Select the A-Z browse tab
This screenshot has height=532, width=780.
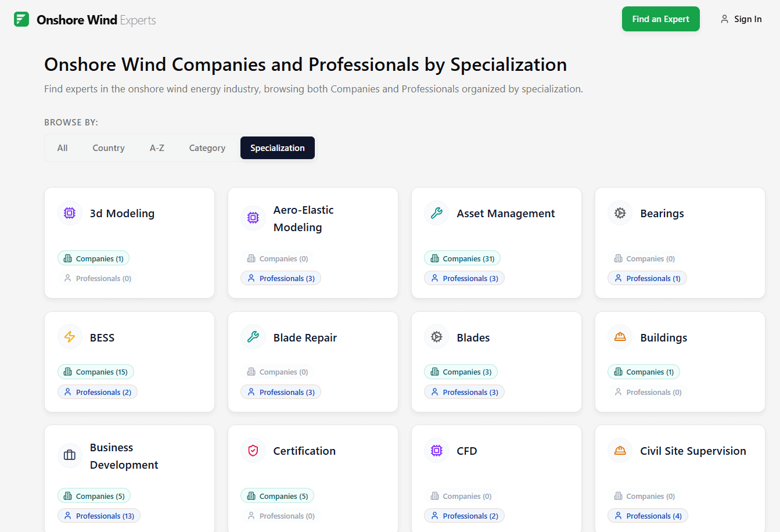click(x=157, y=148)
